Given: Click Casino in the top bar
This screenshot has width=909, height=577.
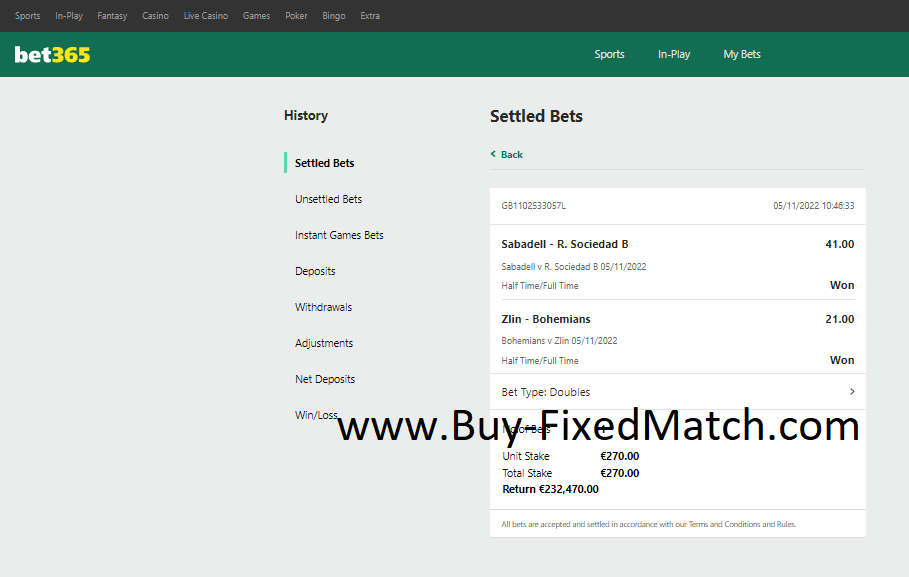Looking at the screenshot, I should pos(155,16).
